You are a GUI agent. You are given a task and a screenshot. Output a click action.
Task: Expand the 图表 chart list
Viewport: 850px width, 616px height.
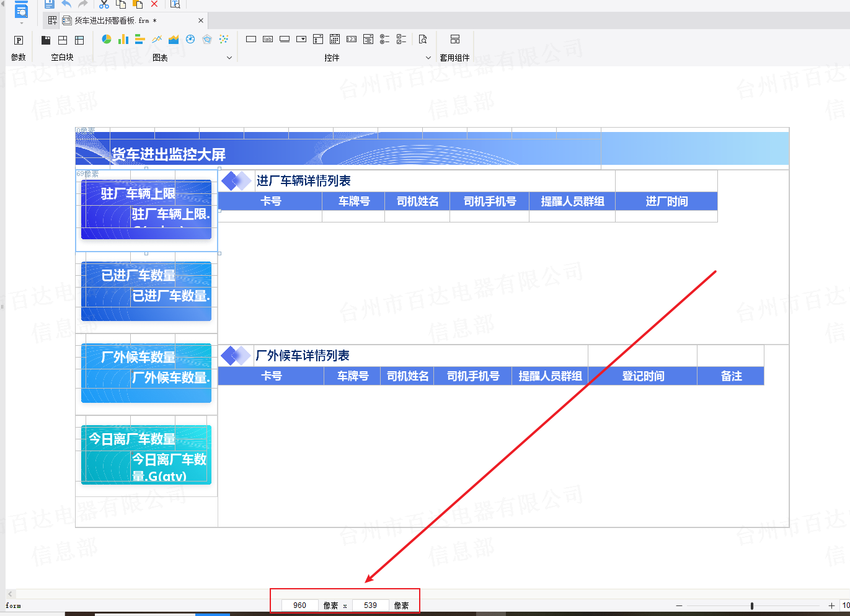[x=229, y=58]
